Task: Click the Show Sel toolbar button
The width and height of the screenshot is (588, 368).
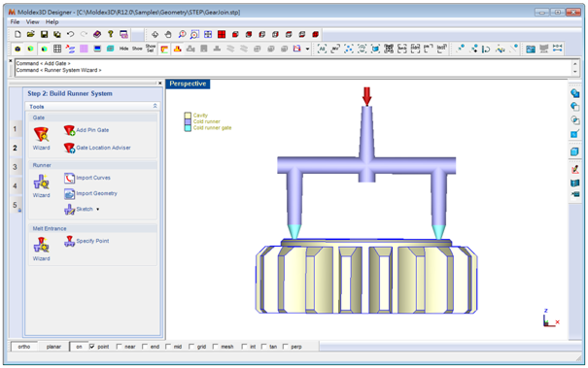Action: tap(151, 49)
